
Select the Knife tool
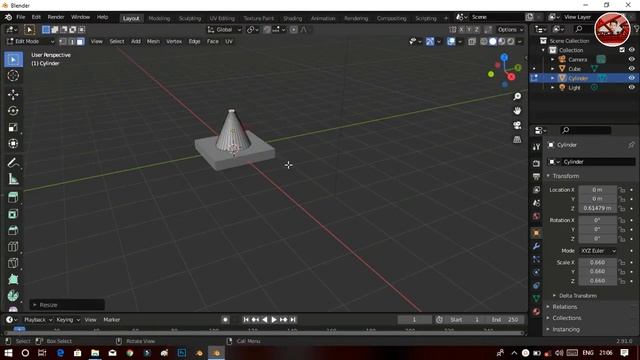point(13,263)
